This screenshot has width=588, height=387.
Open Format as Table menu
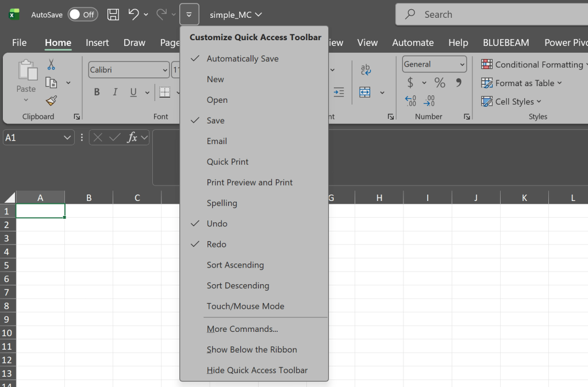coord(521,83)
